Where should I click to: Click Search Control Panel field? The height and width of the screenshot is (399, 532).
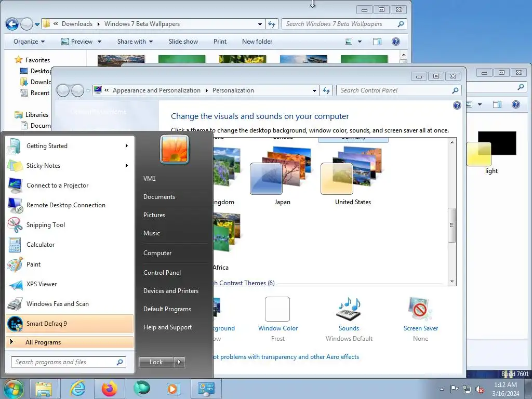pos(398,90)
